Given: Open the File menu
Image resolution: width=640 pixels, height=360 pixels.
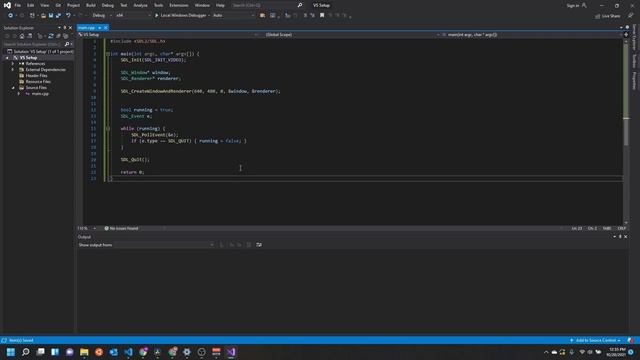Looking at the screenshot, I should [x=18, y=5].
